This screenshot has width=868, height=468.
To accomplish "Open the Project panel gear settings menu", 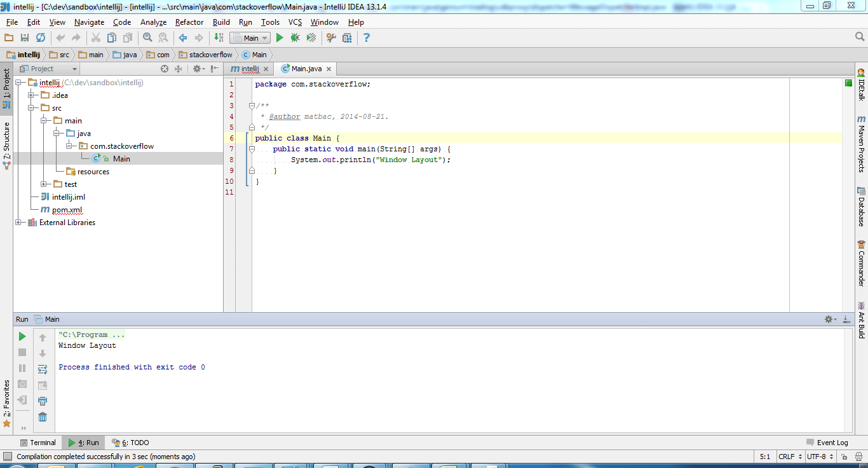I will click(199, 69).
